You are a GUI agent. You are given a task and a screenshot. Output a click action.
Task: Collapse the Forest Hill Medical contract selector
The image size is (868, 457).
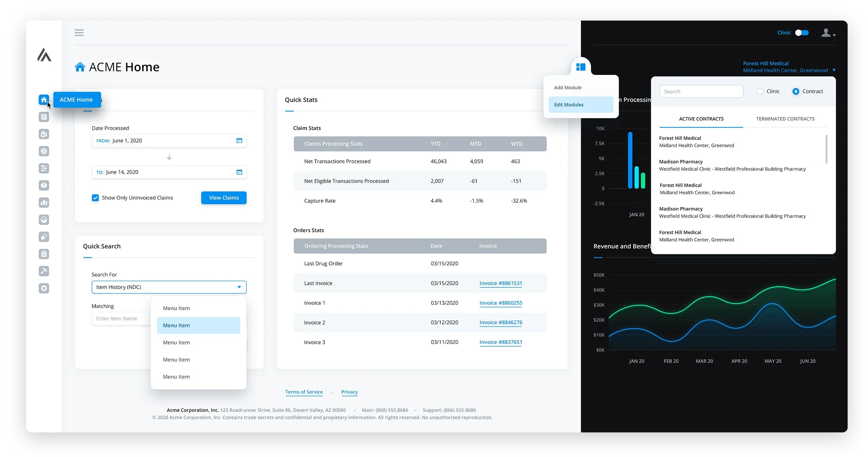click(834, 70)
